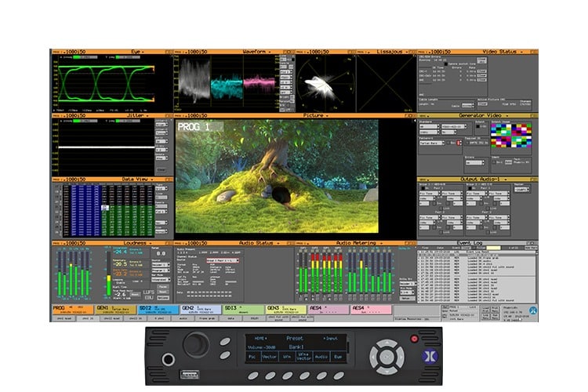Select the PROG source tab
588x392 pixels.
click(73, 310)
